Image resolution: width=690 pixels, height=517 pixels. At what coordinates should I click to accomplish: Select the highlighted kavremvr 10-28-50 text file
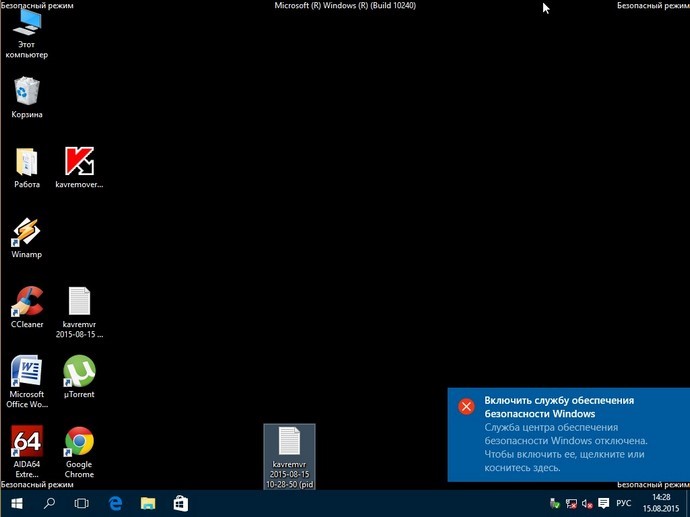289,457
